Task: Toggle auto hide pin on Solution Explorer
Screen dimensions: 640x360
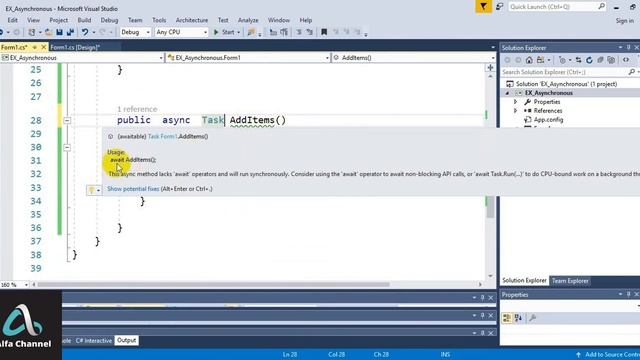Action: point(628,48)
